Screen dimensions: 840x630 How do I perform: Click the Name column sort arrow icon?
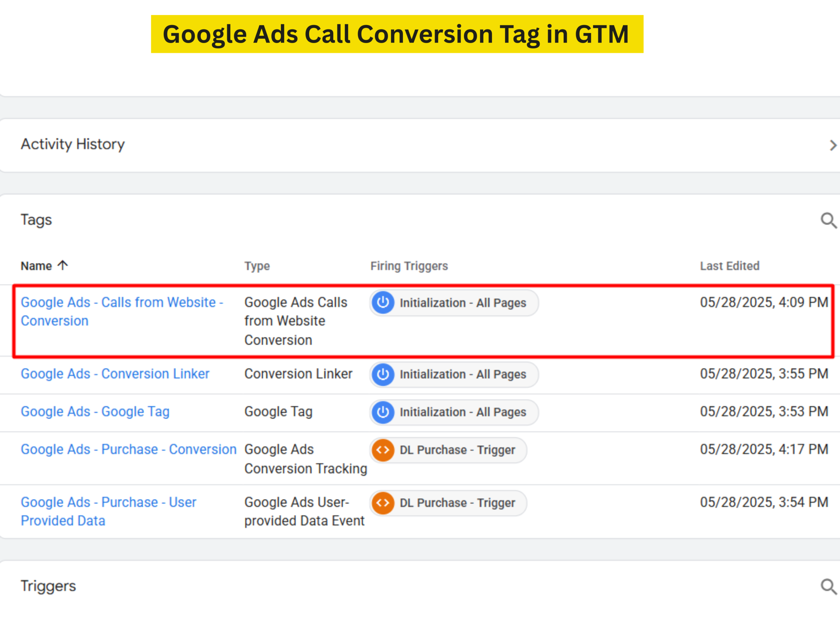(x=63, y=265)
